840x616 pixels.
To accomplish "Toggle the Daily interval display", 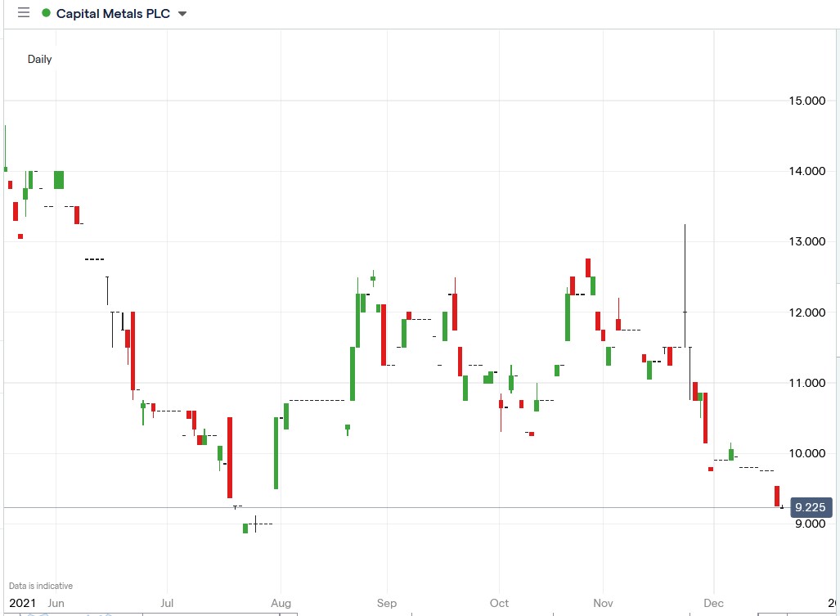I will tap(39, 59).
